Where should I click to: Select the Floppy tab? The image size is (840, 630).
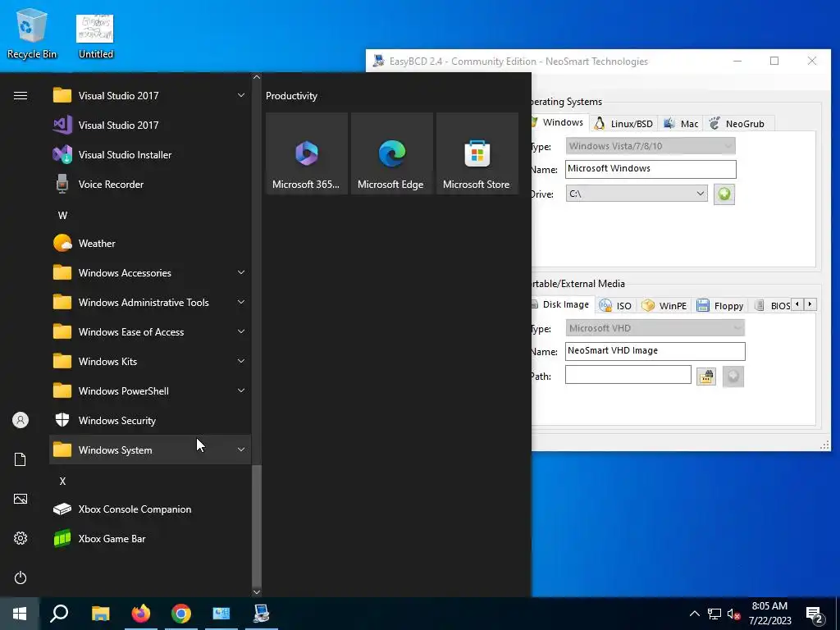tap(720, 305)
